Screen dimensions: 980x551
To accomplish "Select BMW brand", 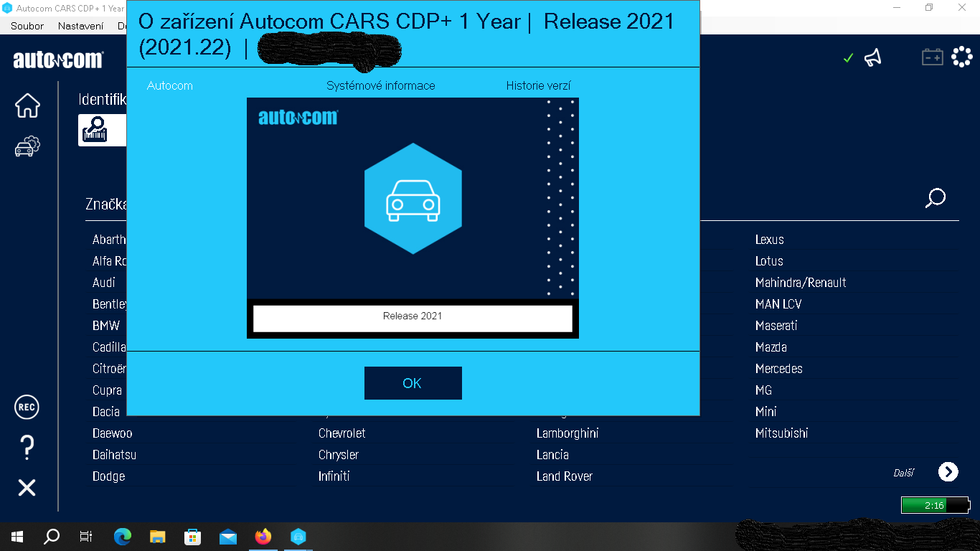I will pos(106,326).
